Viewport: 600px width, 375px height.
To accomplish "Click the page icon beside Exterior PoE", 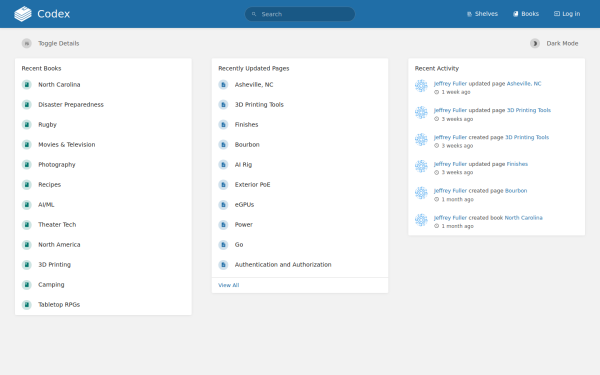I will click(223, 185).
